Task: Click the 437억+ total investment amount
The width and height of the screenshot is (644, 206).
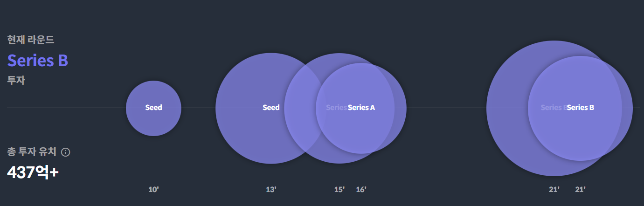Action: 33,172
